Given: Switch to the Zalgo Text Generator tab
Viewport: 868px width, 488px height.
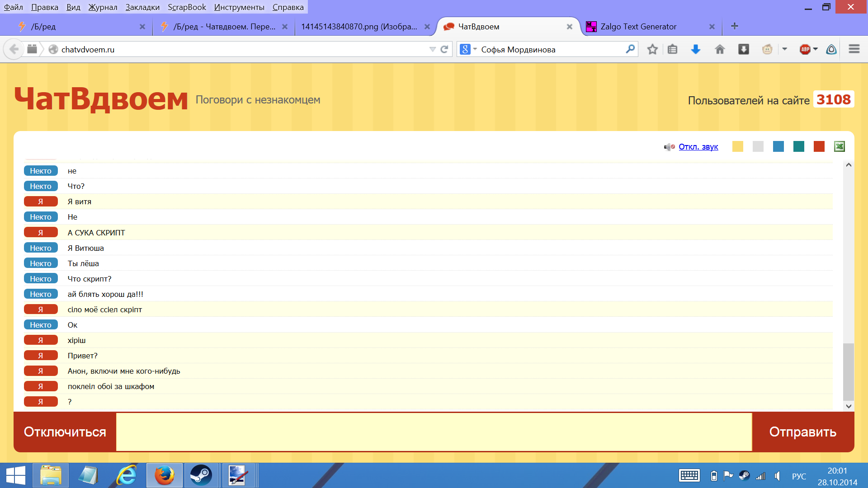Looking at the screenshot, I should point(638,27).
